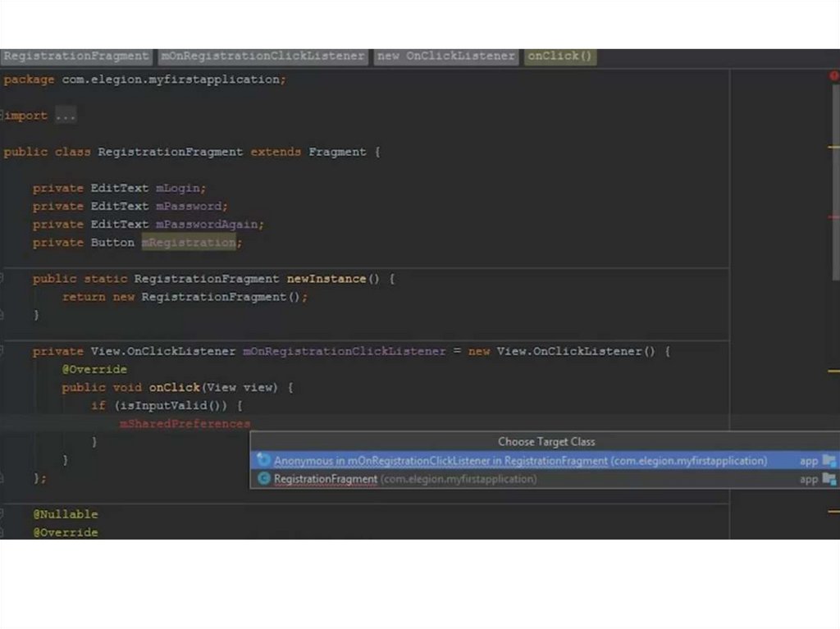Select RegistrationFragment breadcrumb
Screen dimensions: 840x629
coord(75,57)
